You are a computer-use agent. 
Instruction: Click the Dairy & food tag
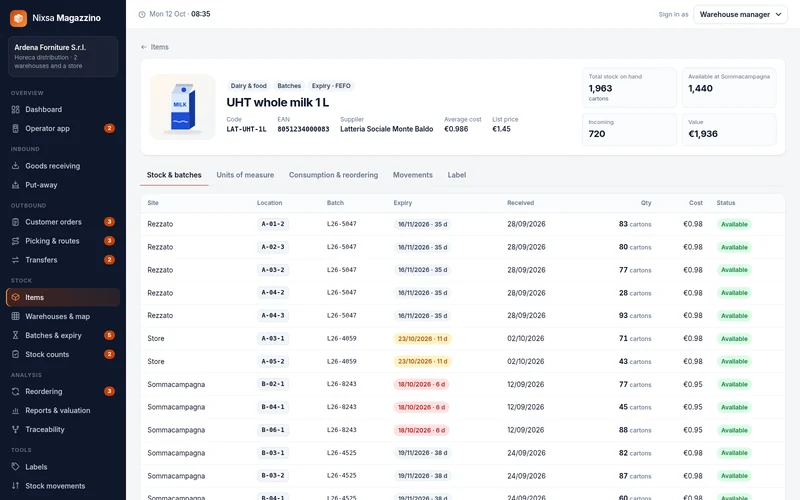tap(248, 86)
